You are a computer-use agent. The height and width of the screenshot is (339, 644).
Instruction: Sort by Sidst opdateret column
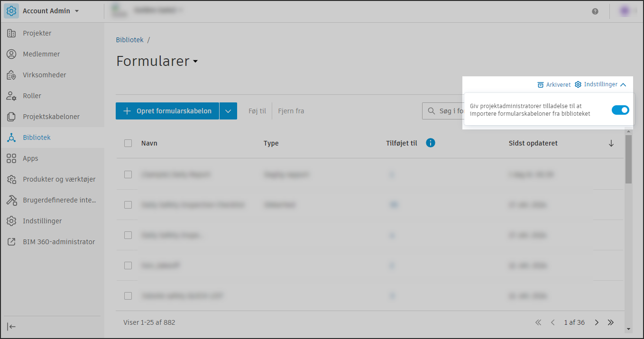pyautogui.click(x=533, y=143)
